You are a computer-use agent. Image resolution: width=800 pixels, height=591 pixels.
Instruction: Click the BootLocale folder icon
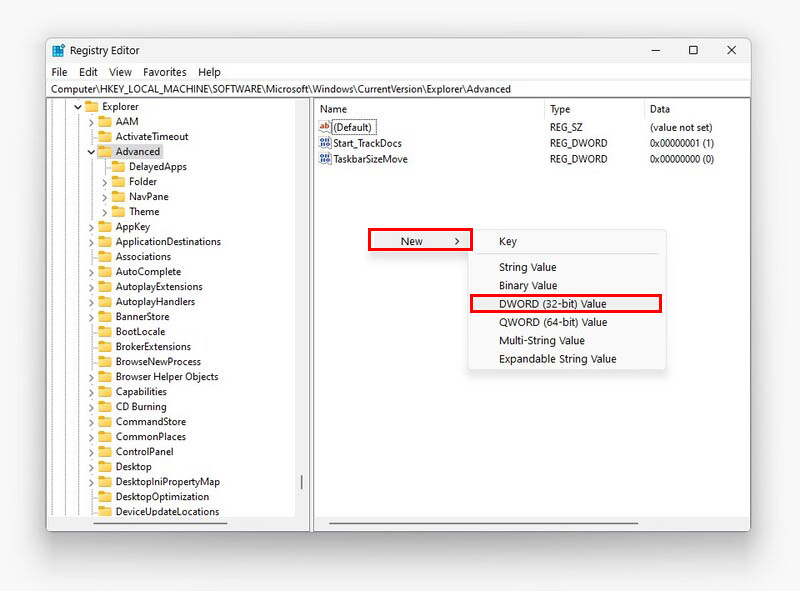click(105, 332)
